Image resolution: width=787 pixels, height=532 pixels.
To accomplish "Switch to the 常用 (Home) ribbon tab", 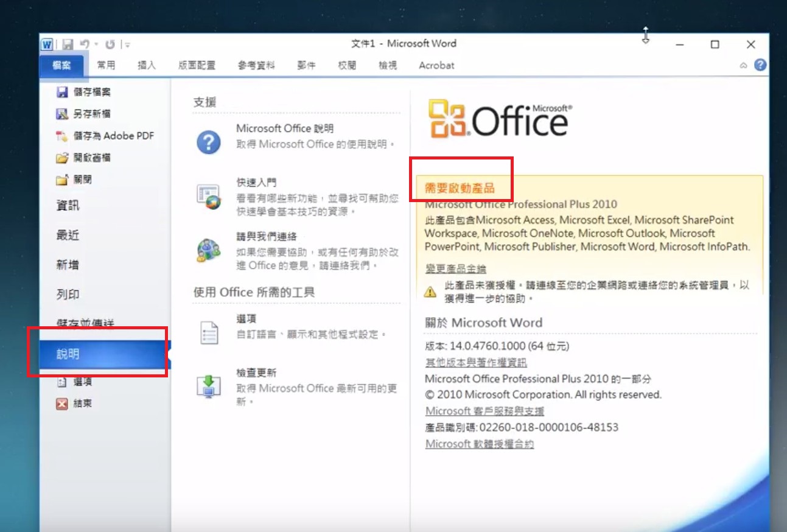I will click(106, 66).
